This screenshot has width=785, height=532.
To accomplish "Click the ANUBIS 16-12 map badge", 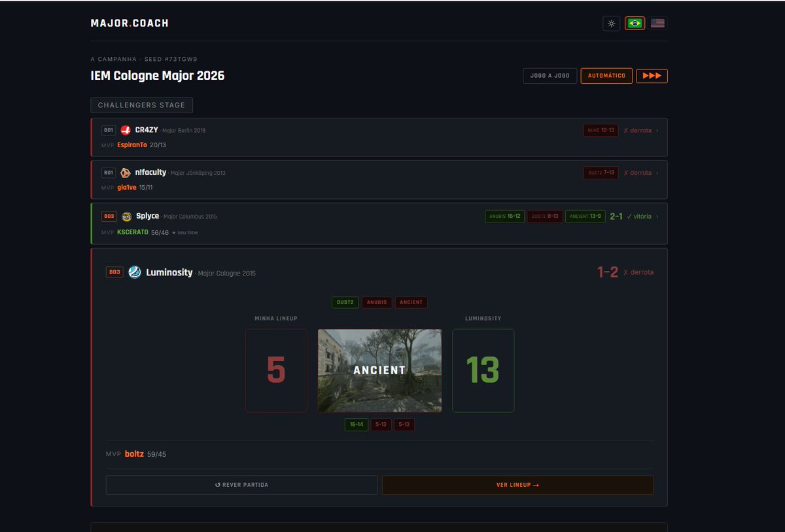I will pos(505,217).
